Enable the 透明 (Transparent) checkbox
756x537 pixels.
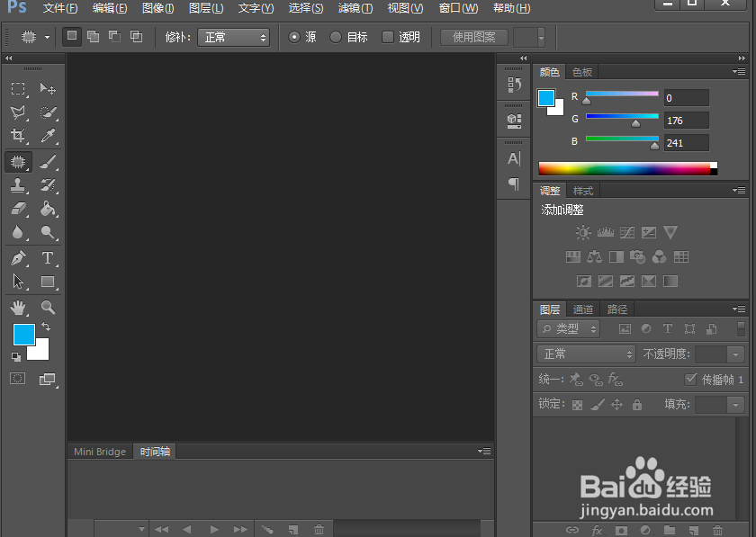[388, 37]
